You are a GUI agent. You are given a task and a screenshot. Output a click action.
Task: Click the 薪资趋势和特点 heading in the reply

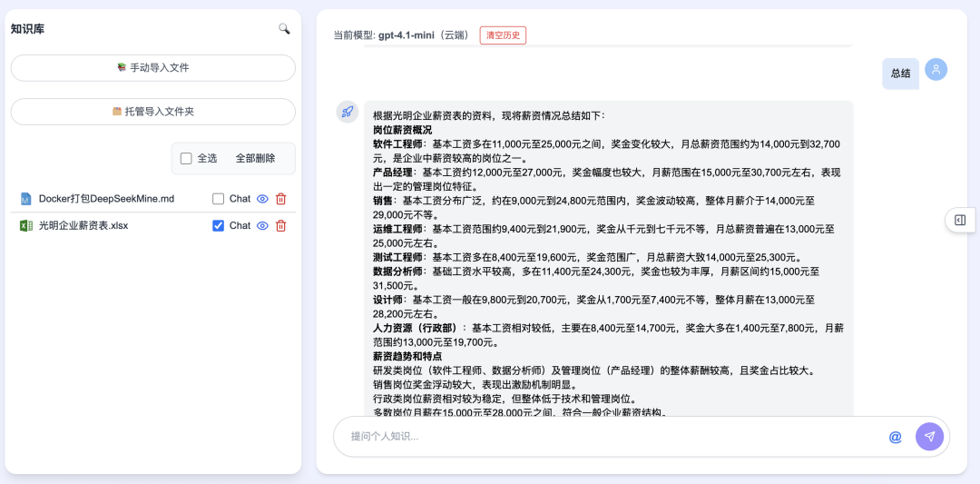(407, 357)
